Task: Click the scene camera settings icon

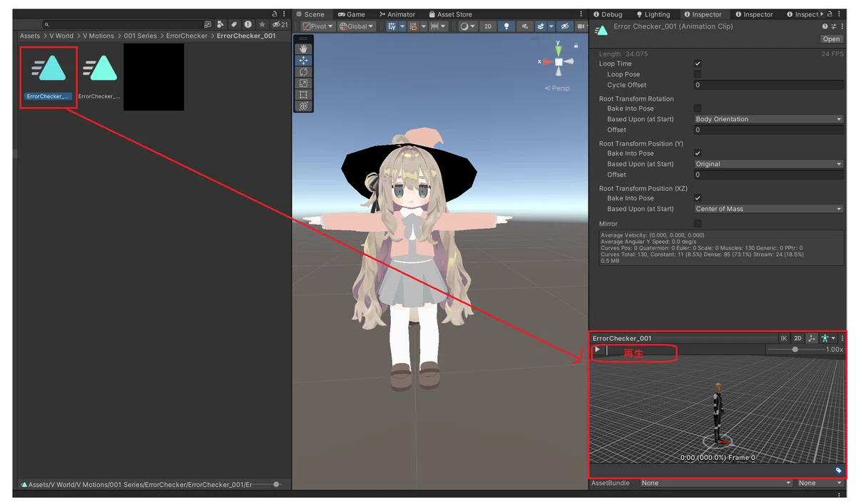Action: (581, 26)
